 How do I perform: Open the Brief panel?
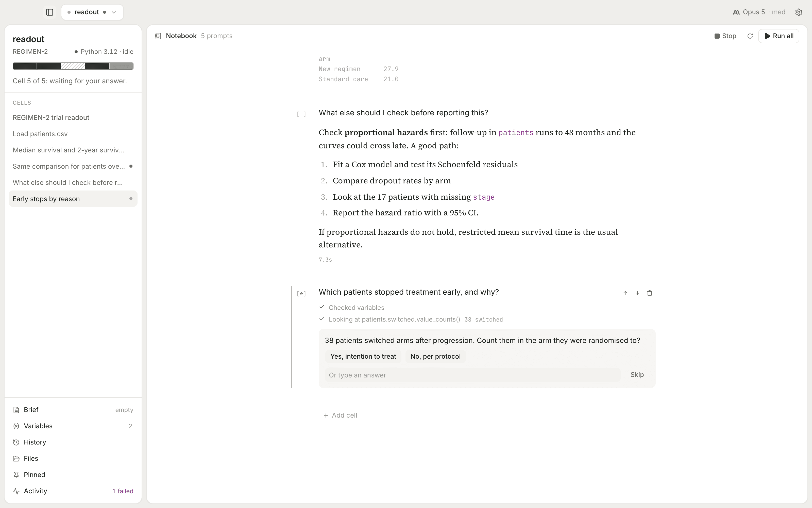coord(73,409)
